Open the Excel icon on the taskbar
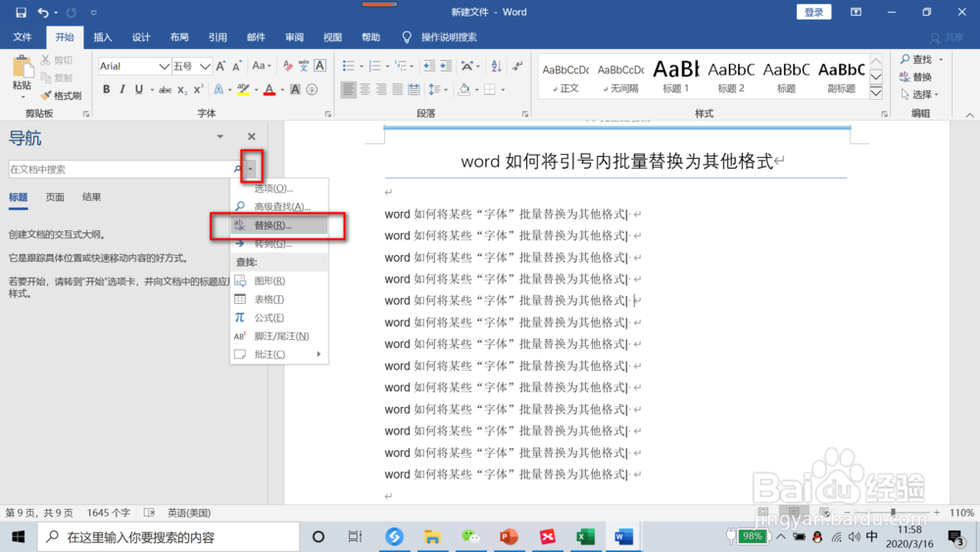Viewport: 980px width, 552px height. coord(585,536)
